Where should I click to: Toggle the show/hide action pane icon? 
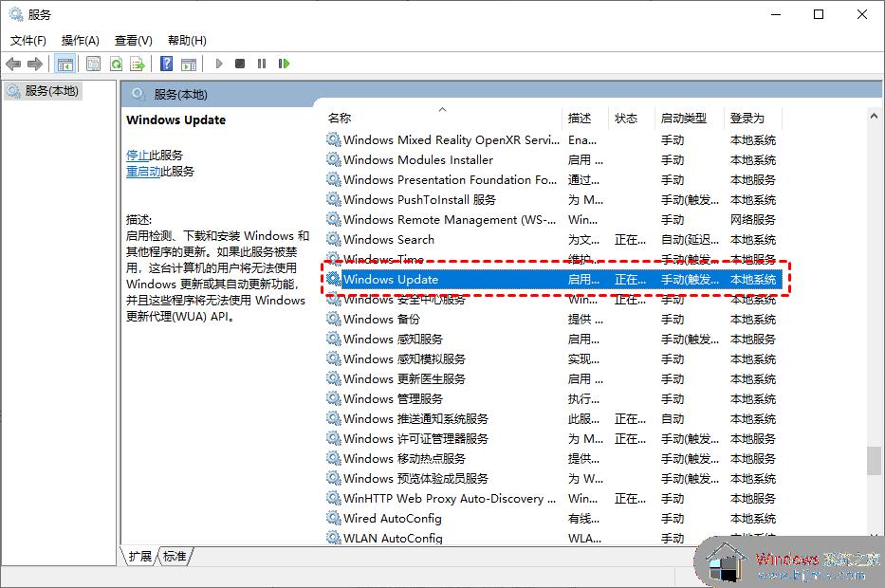(189, 64)
